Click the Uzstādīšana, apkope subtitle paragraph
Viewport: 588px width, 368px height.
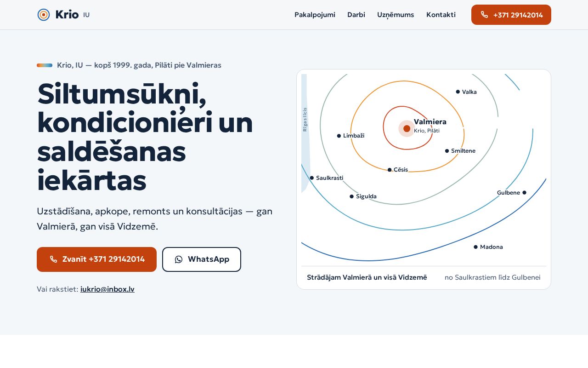tap(155, 219)
